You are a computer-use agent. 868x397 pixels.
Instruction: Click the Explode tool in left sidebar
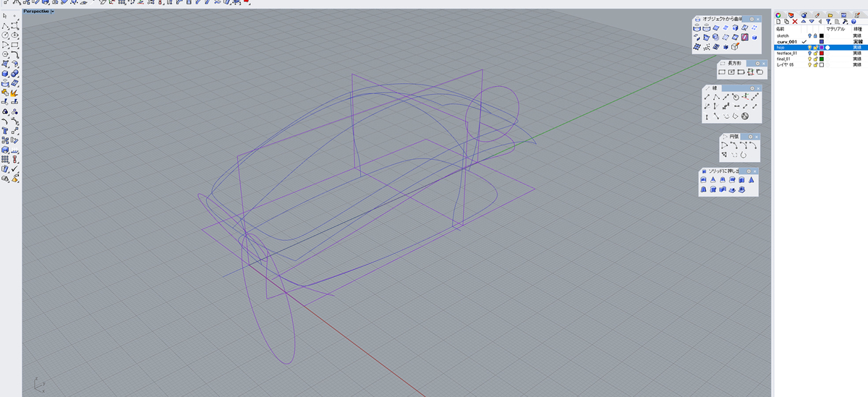pyautogui.click(x=14, y=93)
